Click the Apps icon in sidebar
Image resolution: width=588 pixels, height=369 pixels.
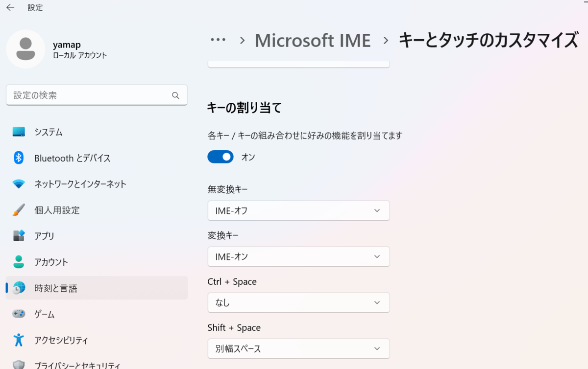pos(19,236)
